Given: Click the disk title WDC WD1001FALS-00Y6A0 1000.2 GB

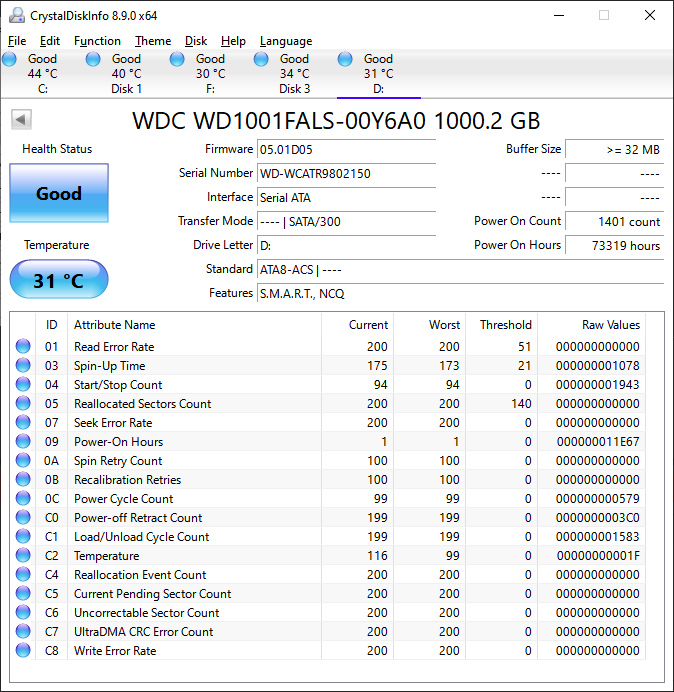Looking at the screenshot, I should [x=336, y=120].
